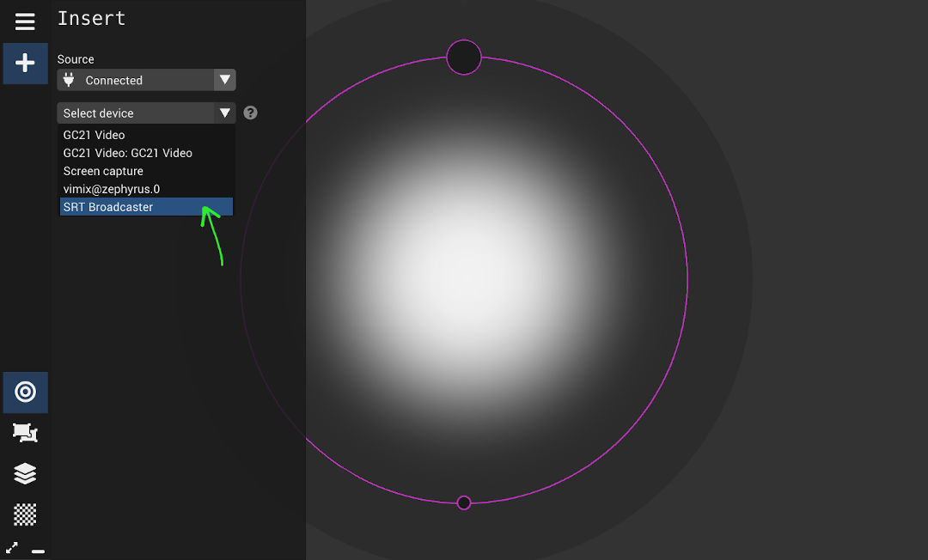Click the help question mark icon
The width and height of the screenshot is (928, 560).
[250, 113]
